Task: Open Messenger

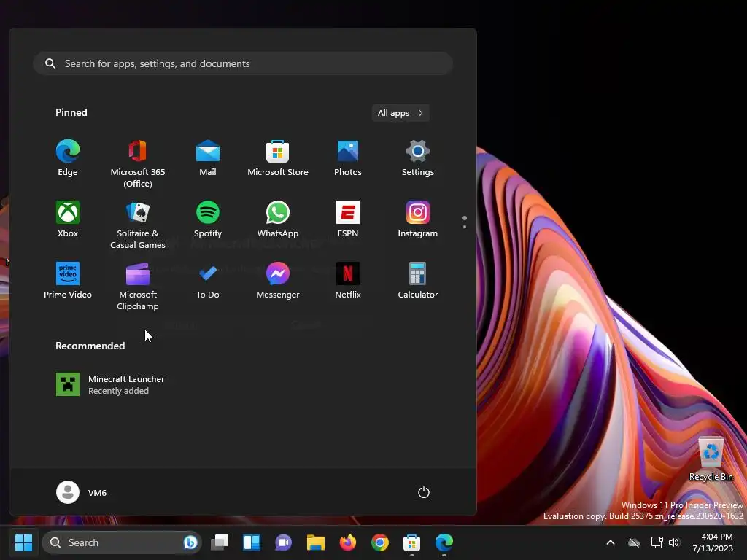Action: coord(278,281)
